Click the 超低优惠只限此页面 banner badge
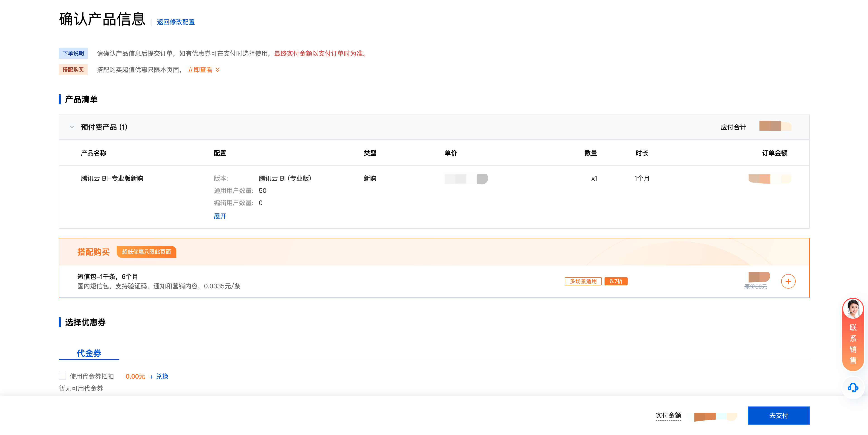This screenshot has width=868, height=435. [146, 252]
